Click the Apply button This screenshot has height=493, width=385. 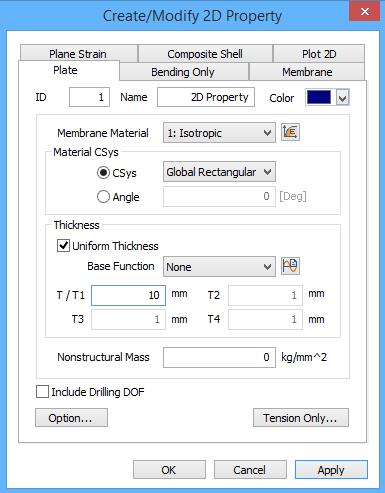(331, 470)
